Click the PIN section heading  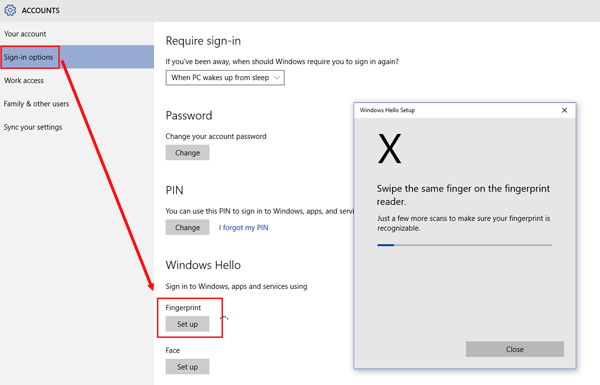174,190
